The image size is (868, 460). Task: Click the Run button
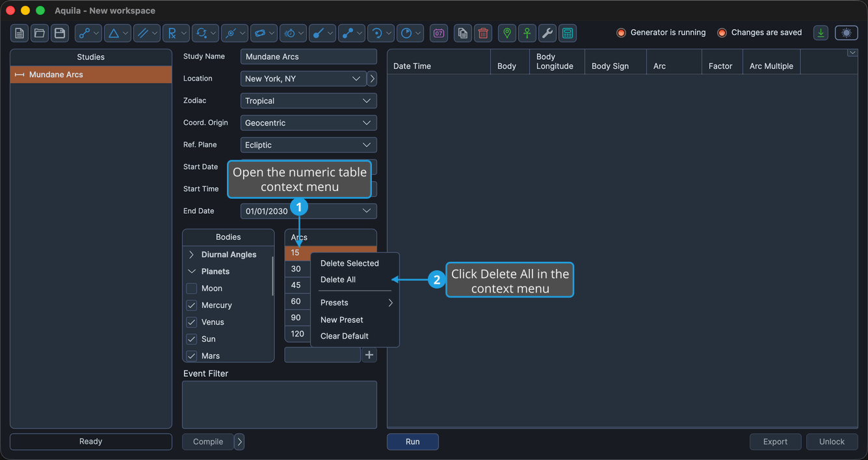click(x=413, y=442)
